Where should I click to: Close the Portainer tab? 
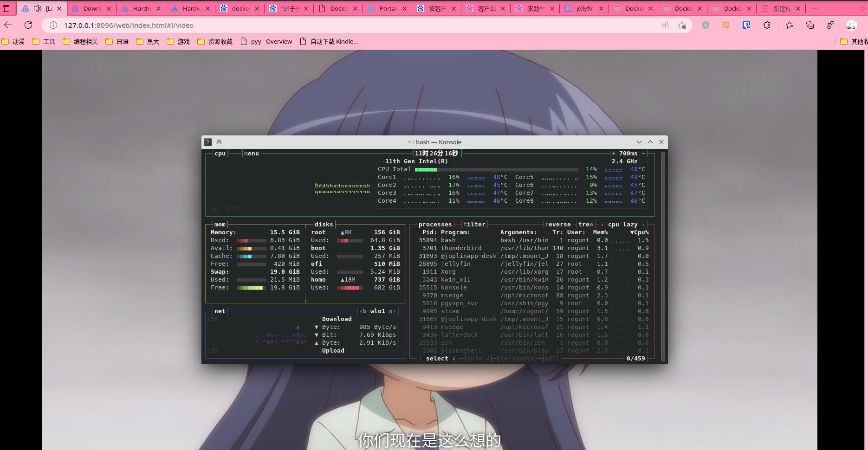coord(404,8)
